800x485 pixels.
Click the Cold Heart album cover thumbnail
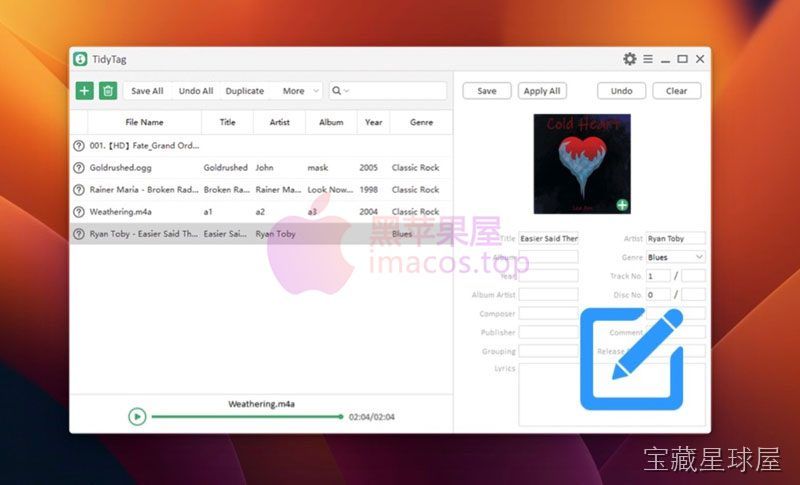pos(582,164)
